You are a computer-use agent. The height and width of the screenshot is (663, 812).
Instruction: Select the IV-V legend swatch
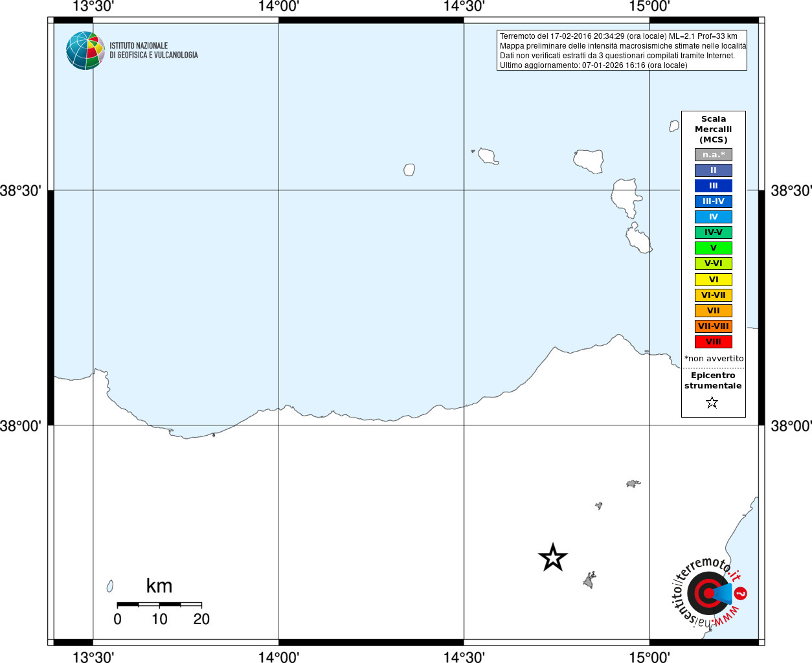714,232
